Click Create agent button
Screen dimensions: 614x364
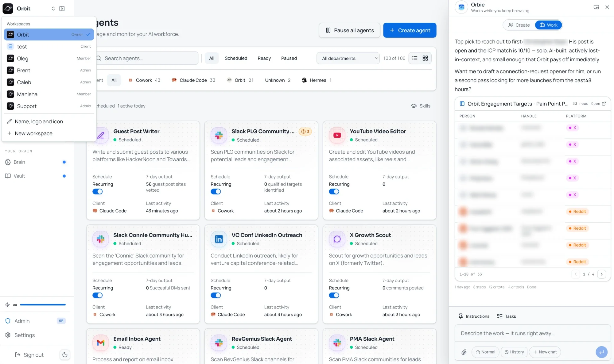tap(410, 30)
